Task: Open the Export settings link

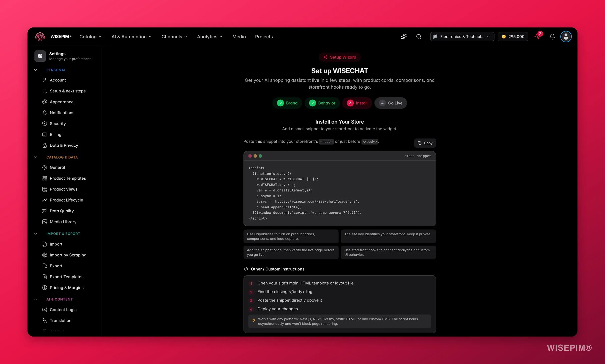Action: (56, 266)
